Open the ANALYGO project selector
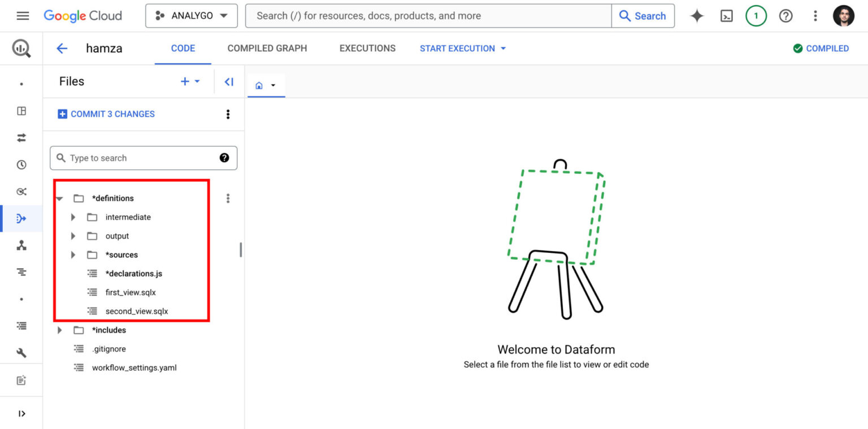This screenshot has height=429, width=868. (x=191, y=16)
